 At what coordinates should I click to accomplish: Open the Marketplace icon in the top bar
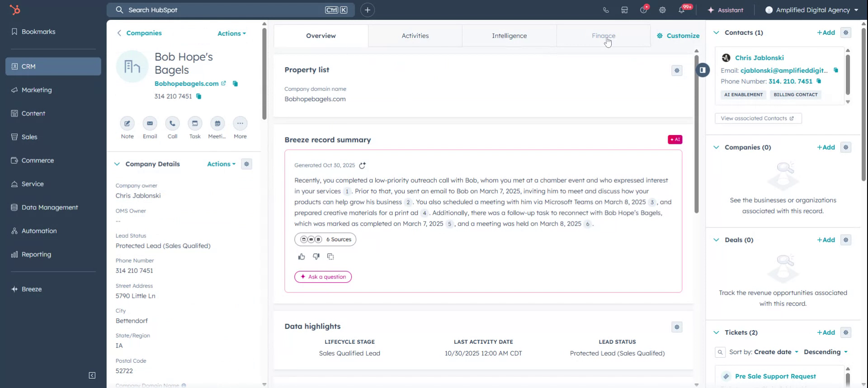point(624,10)
